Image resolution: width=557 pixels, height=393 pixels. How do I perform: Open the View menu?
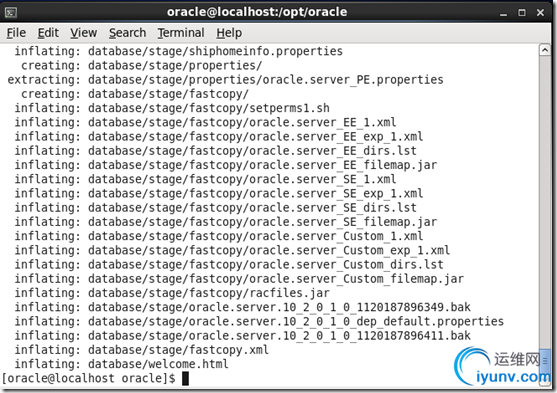83,33
